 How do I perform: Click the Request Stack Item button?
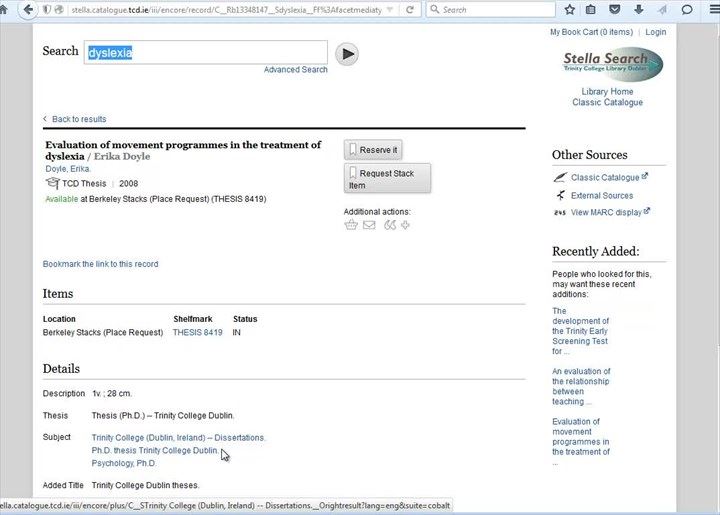point(387,179)
